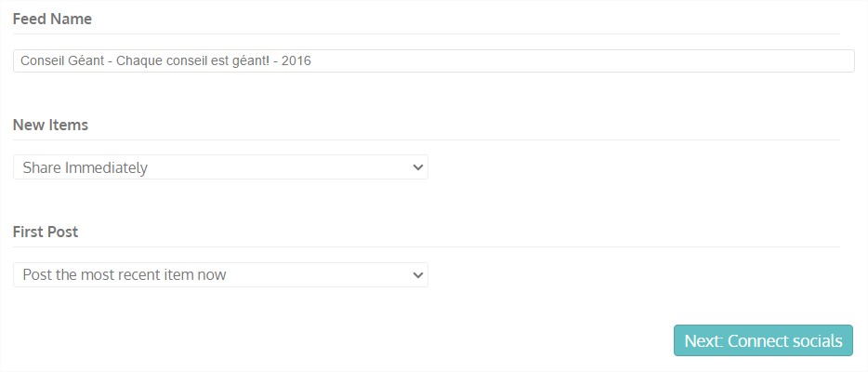Viewport: 868px width, 372px height.
Task: Click the First Post heading label
Action: pos(46,232)
